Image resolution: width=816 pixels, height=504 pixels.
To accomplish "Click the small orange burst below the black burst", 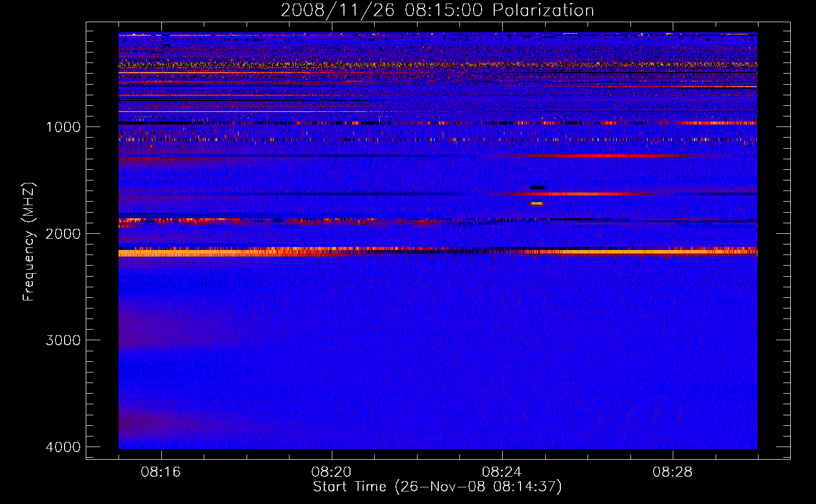I will pyautogui.click(x=537, y=204).
